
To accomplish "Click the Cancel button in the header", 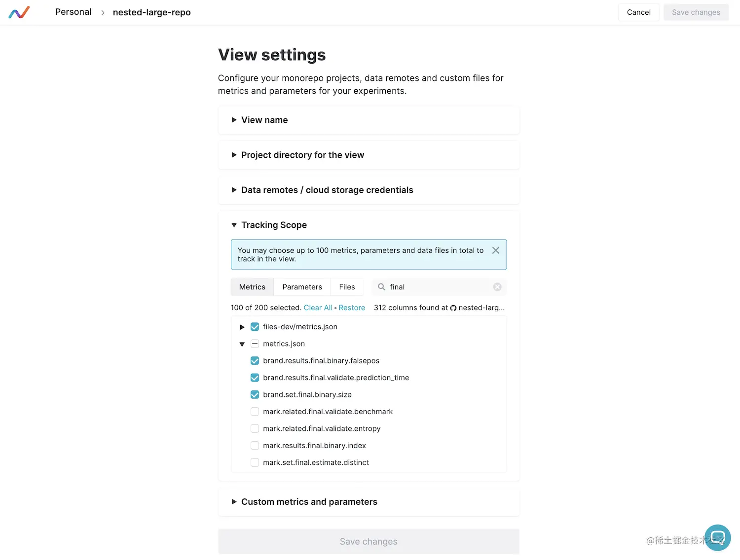I will (638, 12).
